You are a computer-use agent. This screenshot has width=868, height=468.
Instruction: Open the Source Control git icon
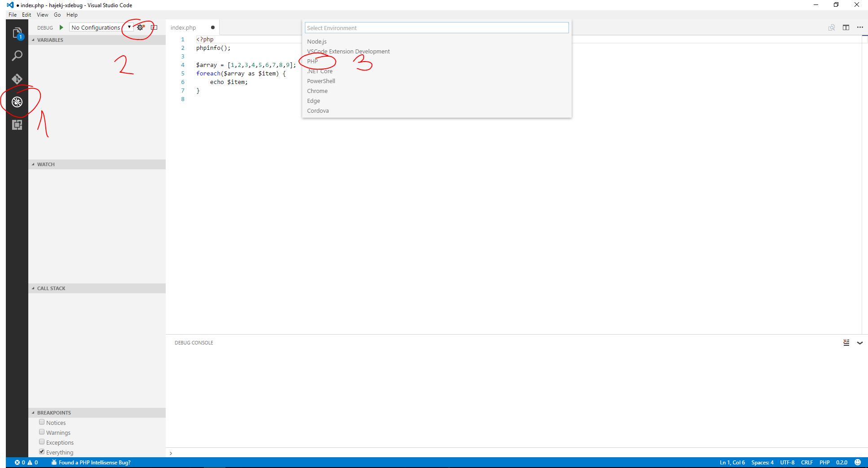point(17,79)
